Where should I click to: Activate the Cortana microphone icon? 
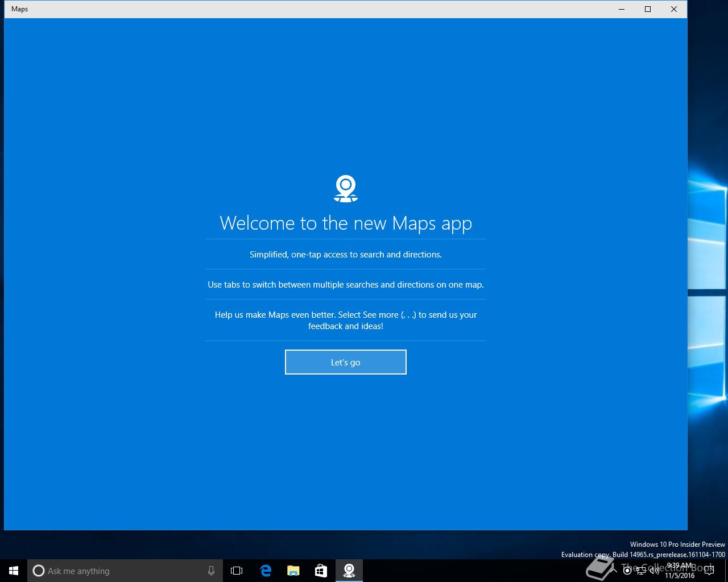coord(211,571)
